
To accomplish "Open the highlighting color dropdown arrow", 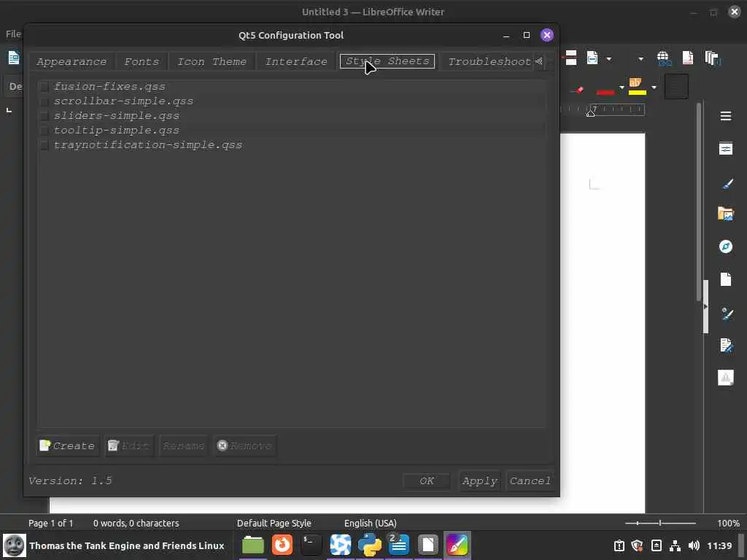I will pyautogui.click(x=654, y=87).
